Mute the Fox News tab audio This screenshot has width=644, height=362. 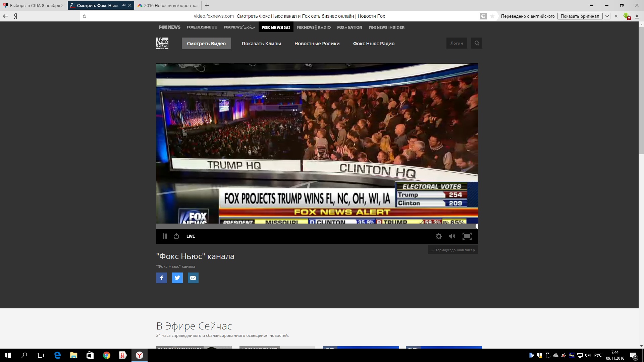[124, 5]
